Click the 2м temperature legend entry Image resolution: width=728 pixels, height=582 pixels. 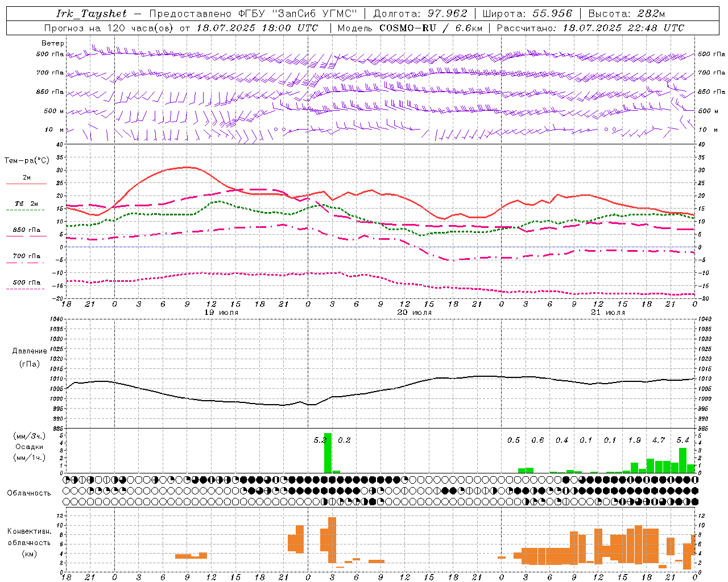pos(27,178)
